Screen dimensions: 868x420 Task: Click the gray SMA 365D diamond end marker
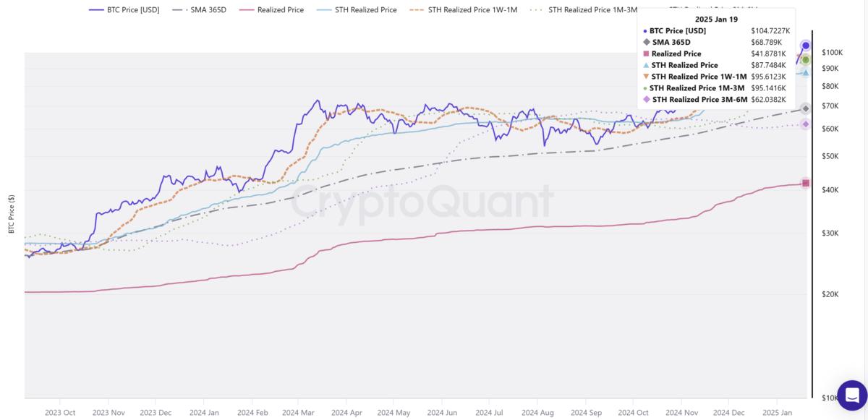click(806, 108)
